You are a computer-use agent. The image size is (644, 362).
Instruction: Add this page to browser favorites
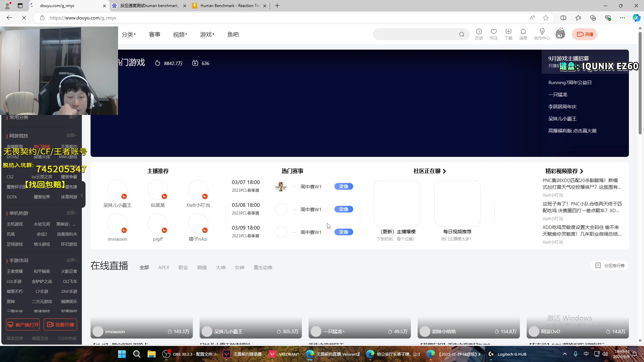pyautogui.click(x=546, y=18)
